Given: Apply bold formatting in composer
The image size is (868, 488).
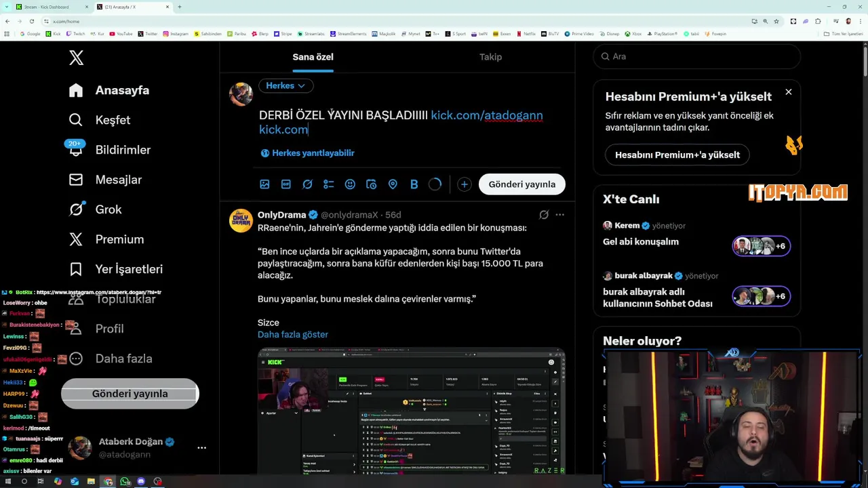Looking at the screenshot, I should 414,184.
